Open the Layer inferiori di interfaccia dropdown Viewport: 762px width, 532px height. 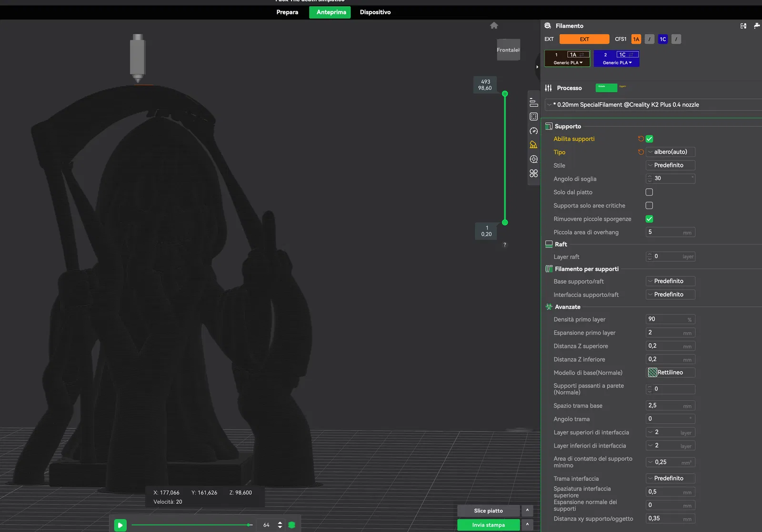[670, 445]
